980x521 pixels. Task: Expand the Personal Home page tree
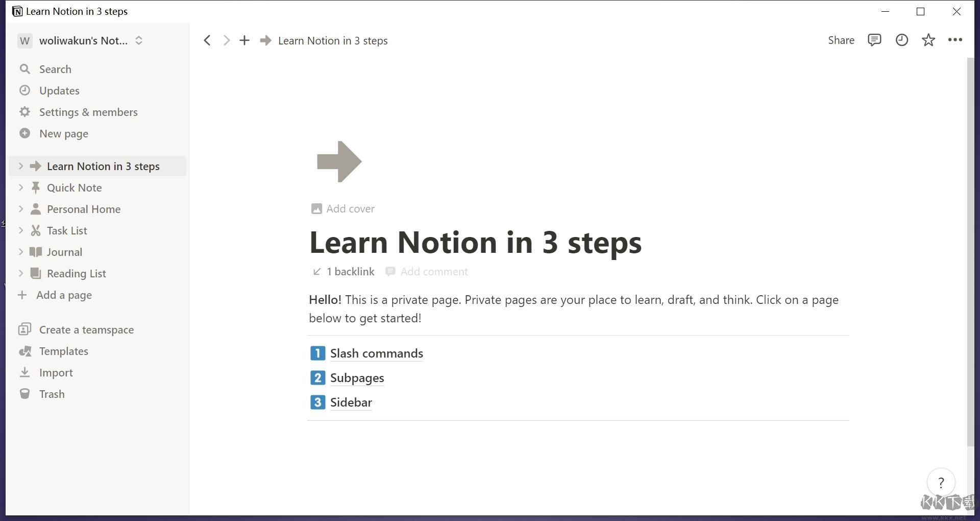coord(21,209)
